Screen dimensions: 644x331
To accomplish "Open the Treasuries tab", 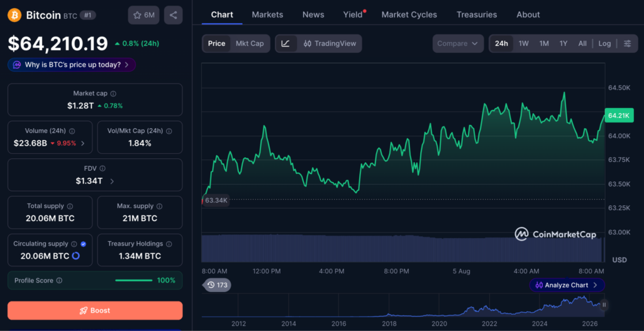I will [x=477, y=15].
